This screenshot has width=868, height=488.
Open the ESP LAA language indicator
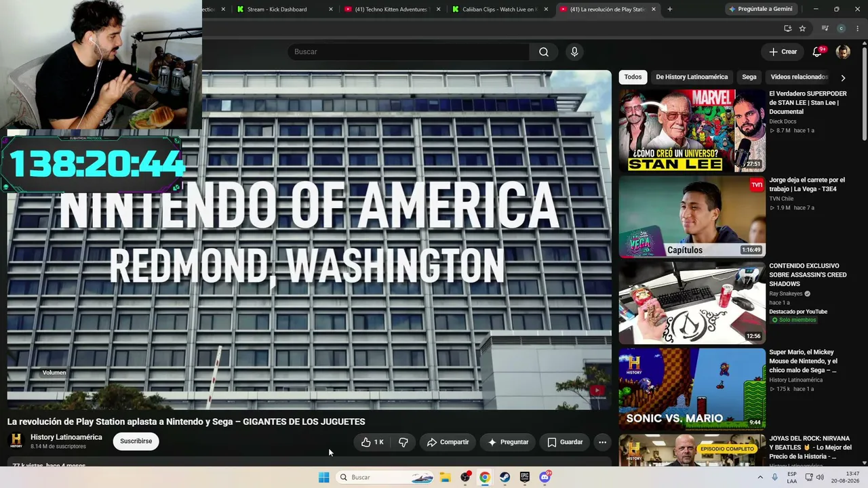tap(792, 477)
